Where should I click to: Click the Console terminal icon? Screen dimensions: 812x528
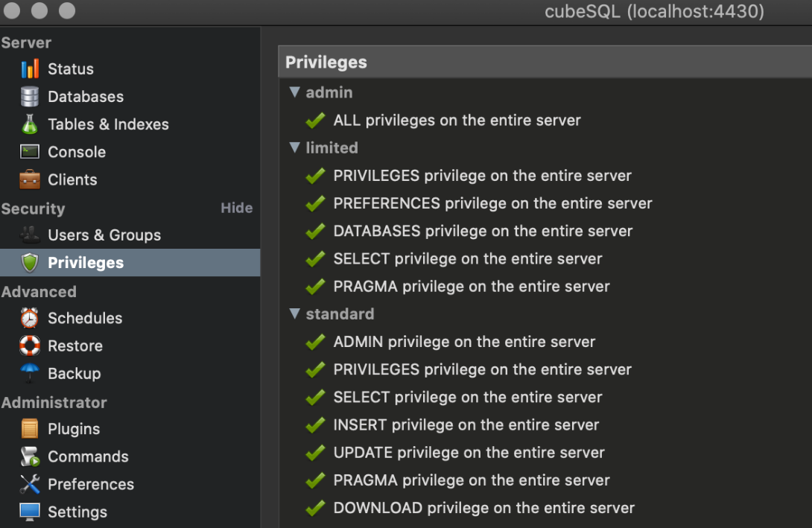point(30,152)
